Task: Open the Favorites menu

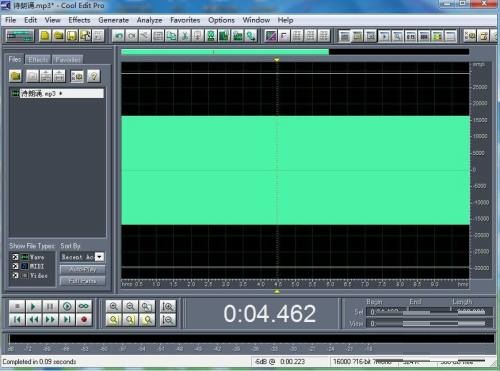Action: [x=185, y=20]
